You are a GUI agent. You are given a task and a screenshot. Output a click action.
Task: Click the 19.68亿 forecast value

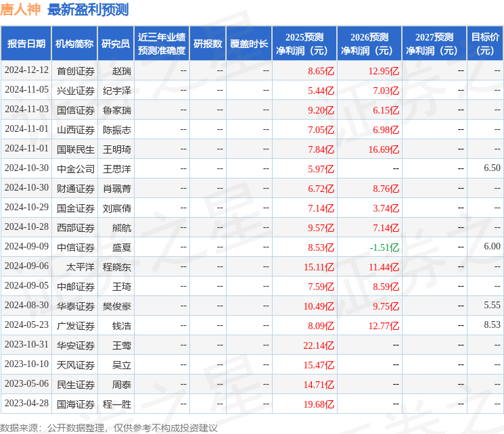pyautogui.click(x=319, y=404)
